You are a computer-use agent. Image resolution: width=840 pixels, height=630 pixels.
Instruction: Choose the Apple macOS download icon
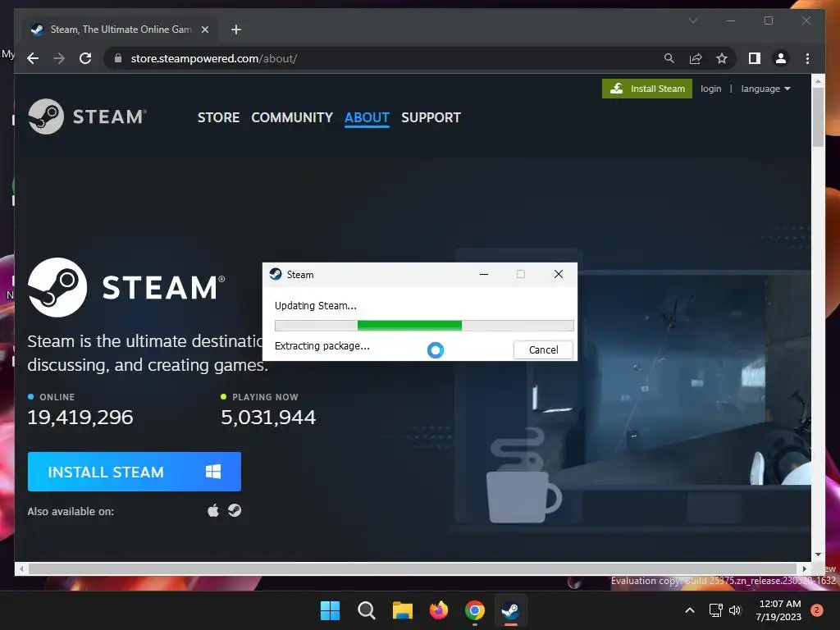[x=213, y=510]
